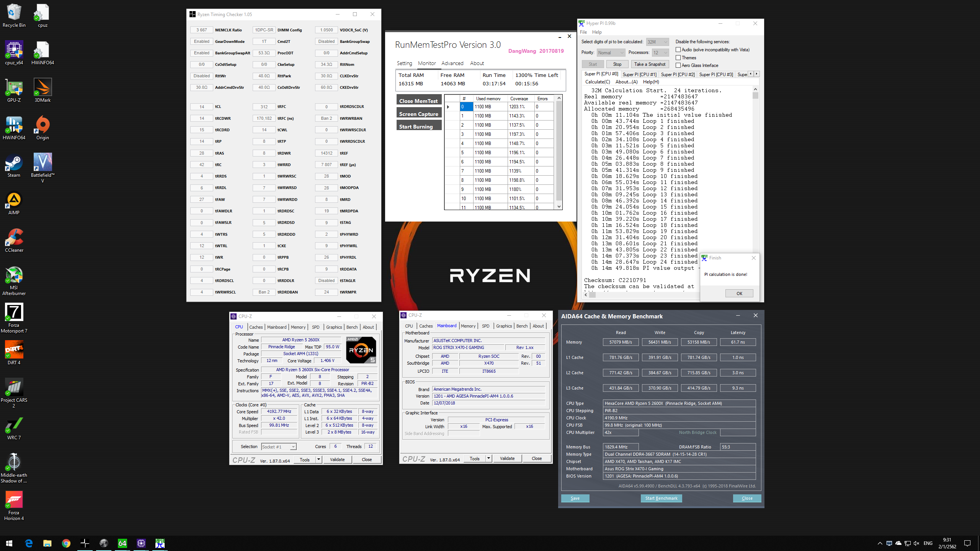Launch DiRT 4 desktop icon
The width and height of the screenshot is (980, 551).
pos(14,353)
